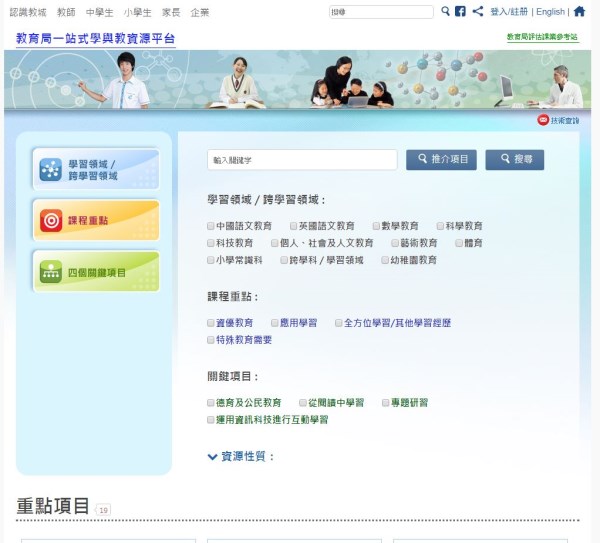This screenshot has height=543, width=600.
Task: Click the 輸入關鍵字 keyword input field
Action: point(302,160)
